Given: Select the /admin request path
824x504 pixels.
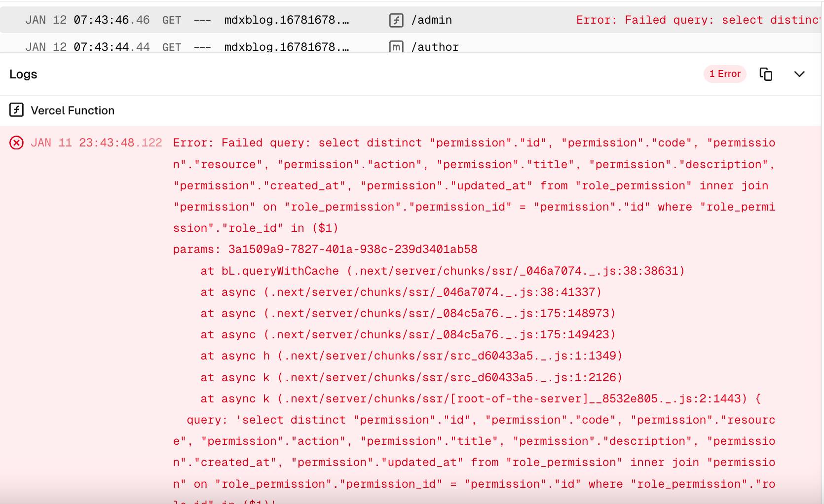Looking at the screenshot, I should coord(431,20).
